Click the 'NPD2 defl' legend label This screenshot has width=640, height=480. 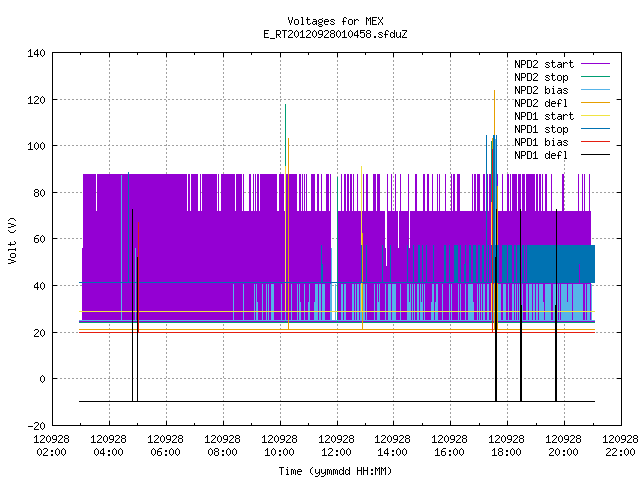(x=540, y=103)
